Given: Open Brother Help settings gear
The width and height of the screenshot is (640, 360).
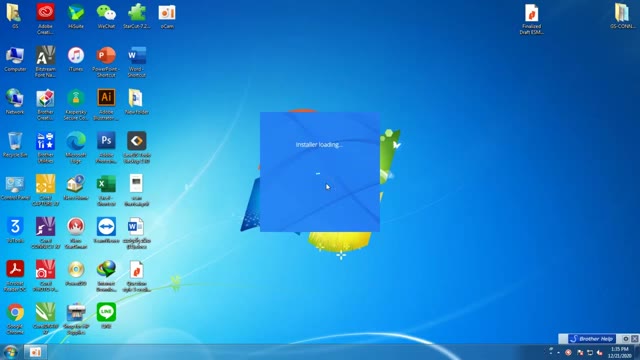Looking at the screenshot, I should (625, 339).
